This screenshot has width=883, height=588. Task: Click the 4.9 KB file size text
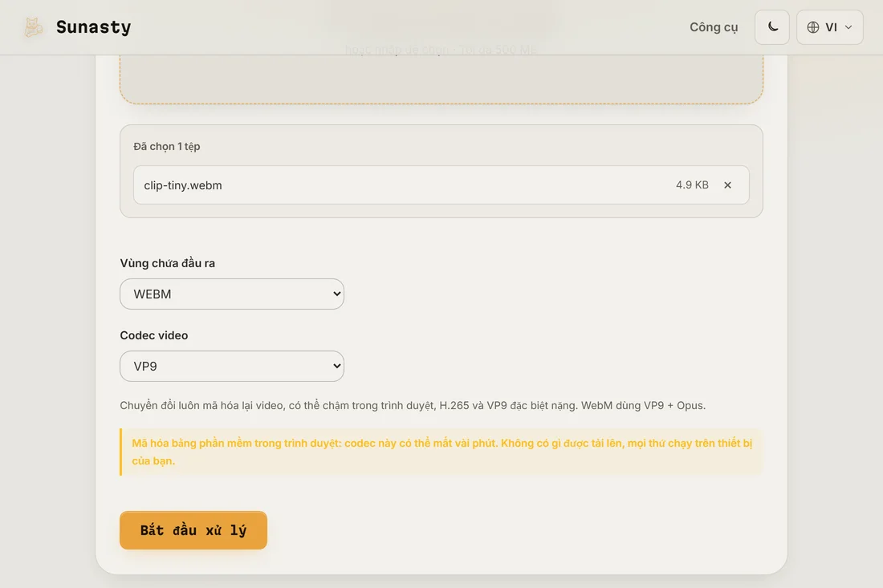coord(692,185)
